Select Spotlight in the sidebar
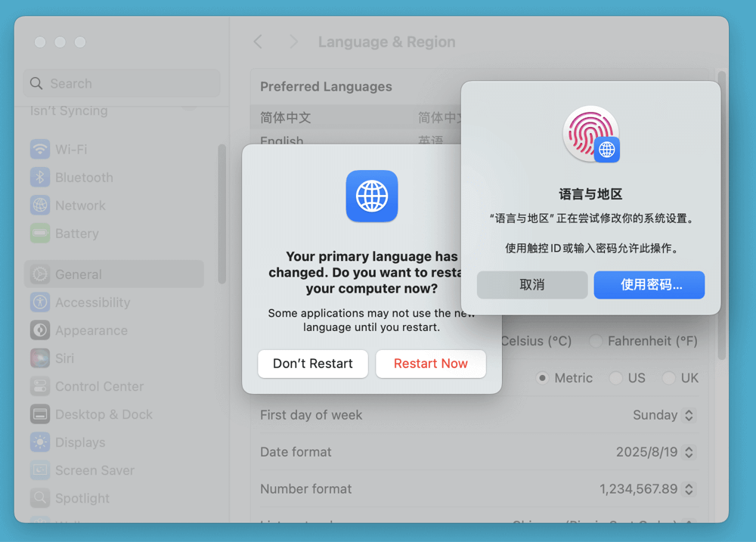Viewport: 756px width, 542px height. coord(82,498)
